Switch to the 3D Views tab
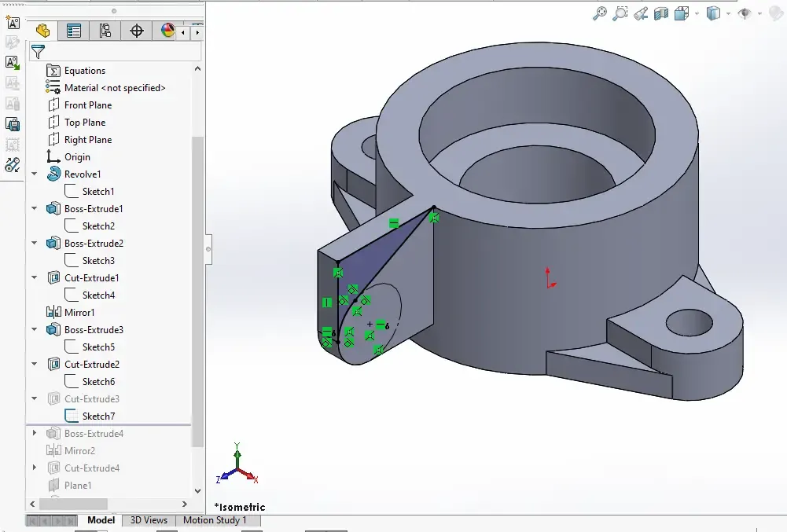Viewport: 787px width, 532px height. [x=149, y=520]
